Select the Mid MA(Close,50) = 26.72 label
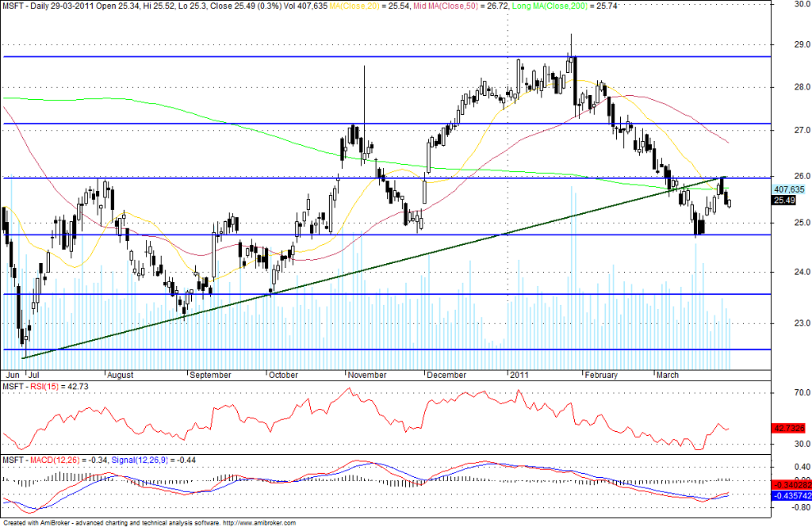812x527 pixels. [458, 6]
